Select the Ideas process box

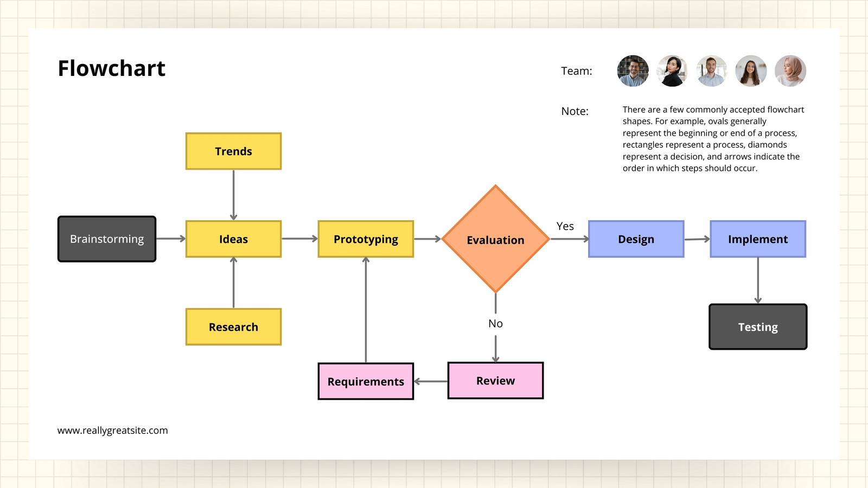pyautogui.click(x=233, y=239)
